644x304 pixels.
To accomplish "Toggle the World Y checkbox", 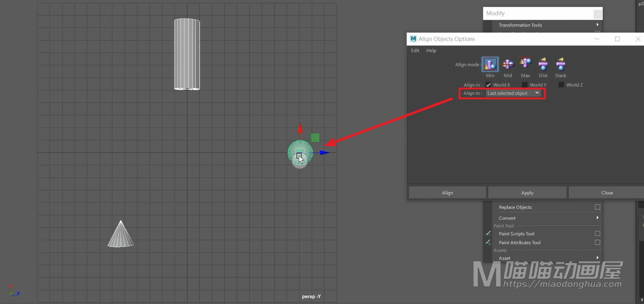I will 525,85.
